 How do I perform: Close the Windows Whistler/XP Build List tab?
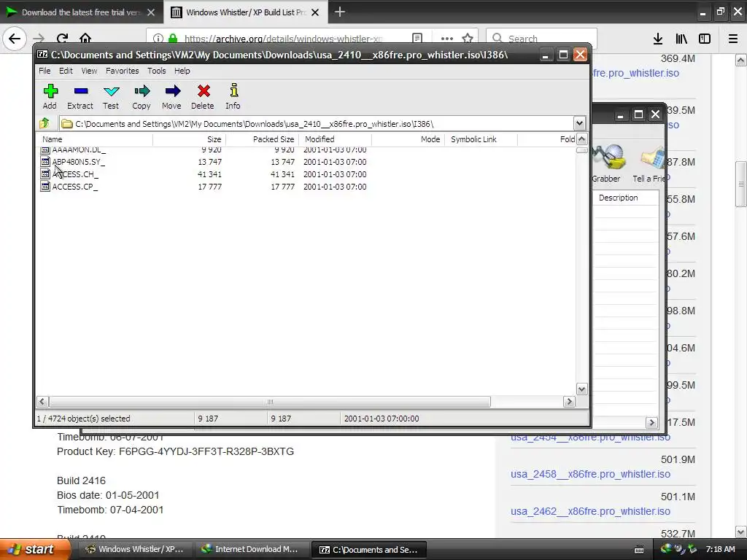(x=315, y=12)
